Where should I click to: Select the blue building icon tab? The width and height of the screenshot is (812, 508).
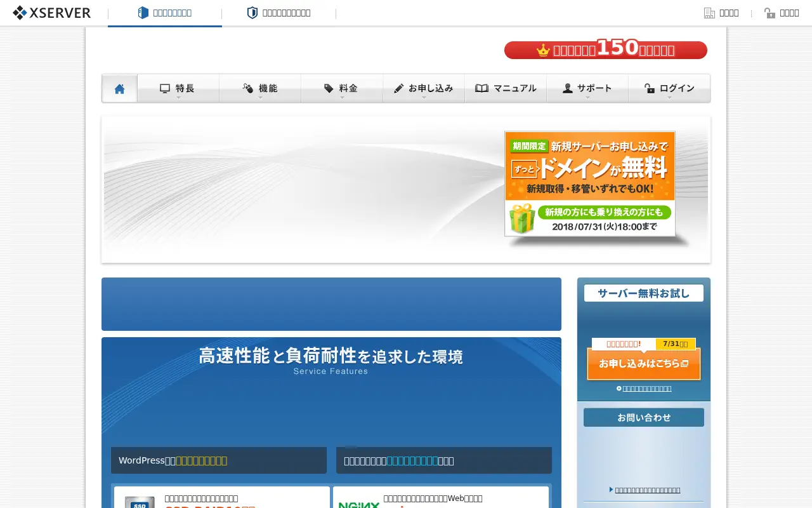click(165, 13)
